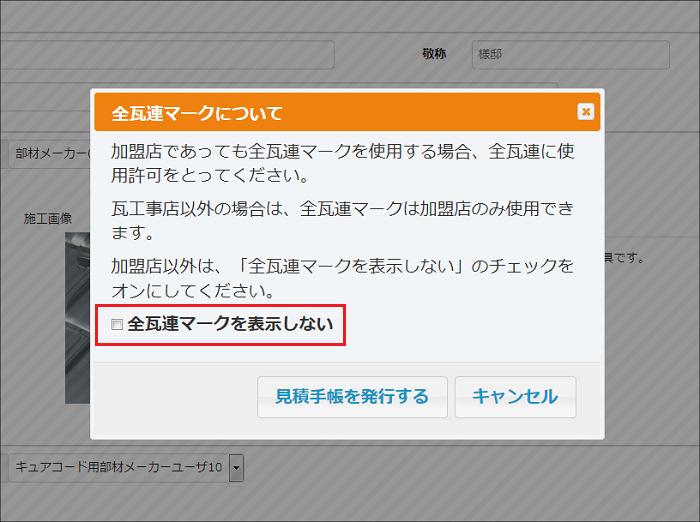700x522 pixels.
Task: Select the 施工画像 photo thumbnail
Action: click(x=78, y=320)
